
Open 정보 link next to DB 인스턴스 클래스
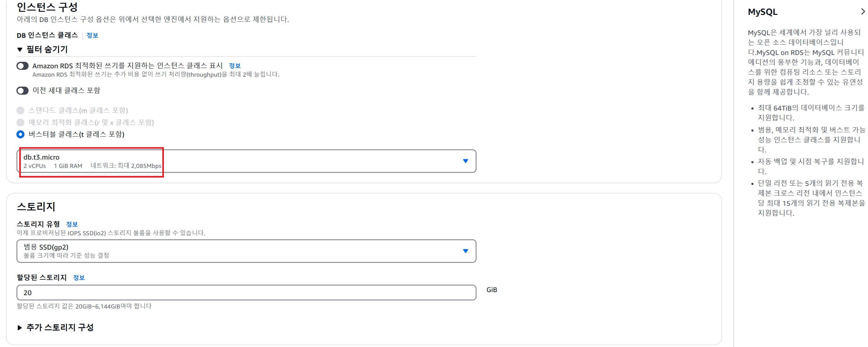(92, 35)
